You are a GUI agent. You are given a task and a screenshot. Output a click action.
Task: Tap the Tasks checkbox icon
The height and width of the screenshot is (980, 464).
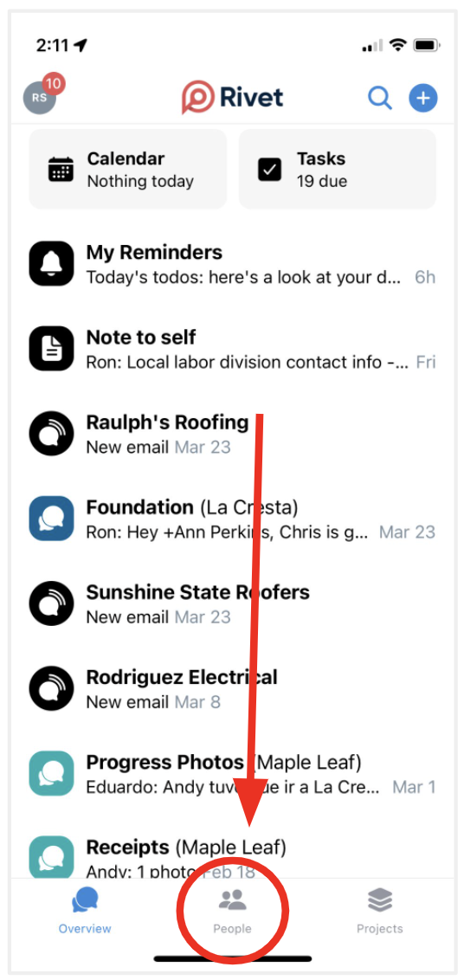pos(269,170)
